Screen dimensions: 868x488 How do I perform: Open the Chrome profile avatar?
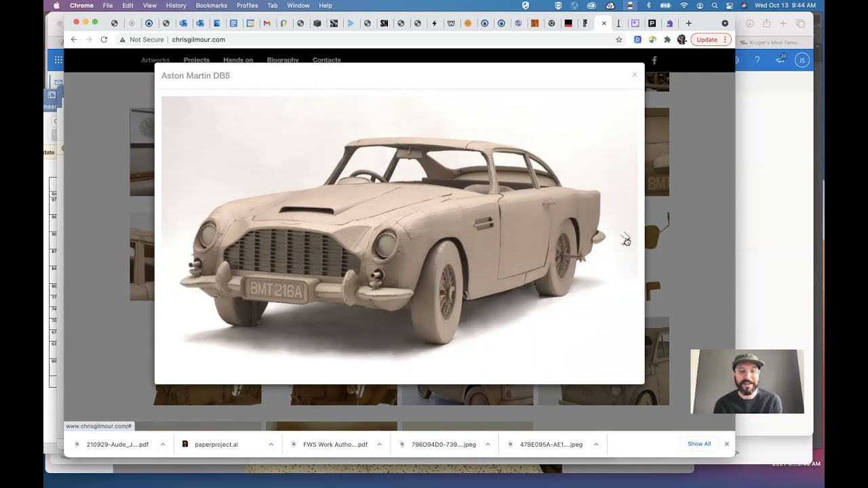[682, 40]
